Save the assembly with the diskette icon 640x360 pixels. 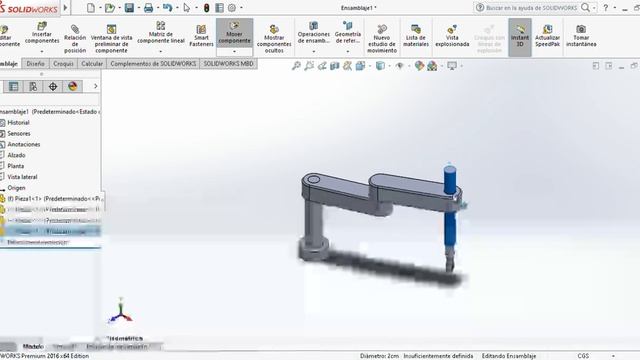[129, 8]
